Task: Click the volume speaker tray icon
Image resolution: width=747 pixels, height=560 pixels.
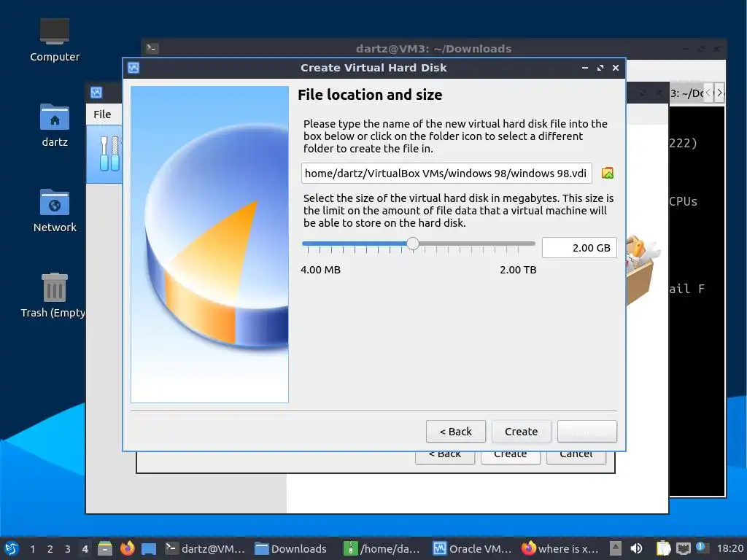Action: 636,548
